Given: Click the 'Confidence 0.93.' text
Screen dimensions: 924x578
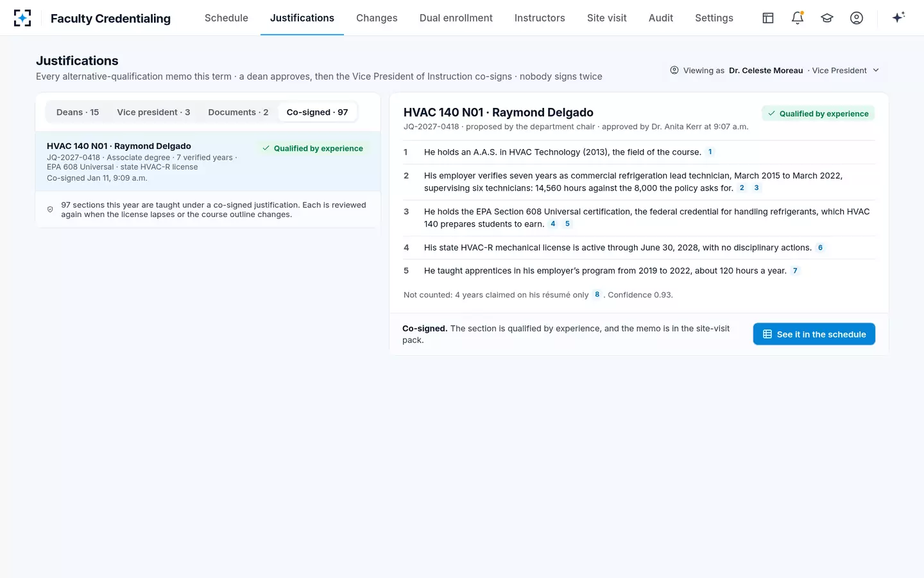Looking at the screenshot, I should (640, 295).
